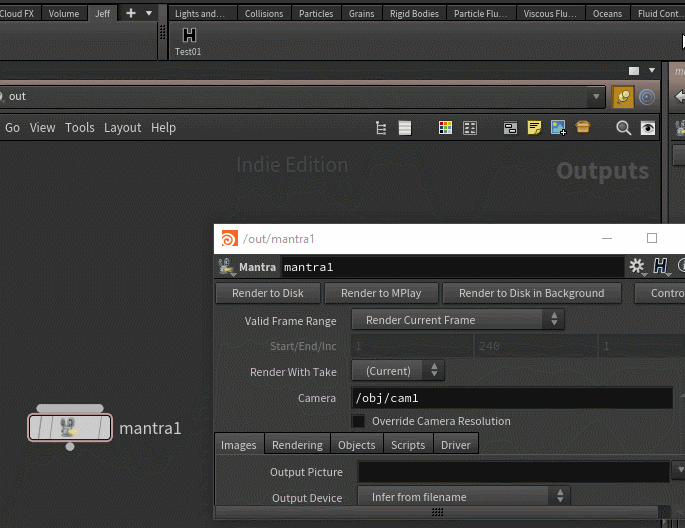Screen dimensions: 685x528
Task: Open the Output Picture presets arrow
Action: 679,470
